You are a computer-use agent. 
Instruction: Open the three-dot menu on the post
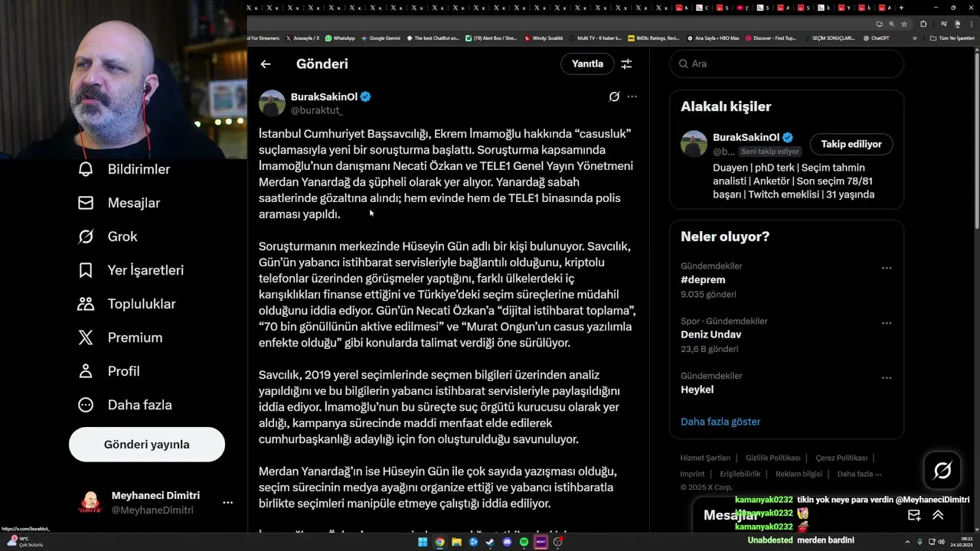[632, 96]
